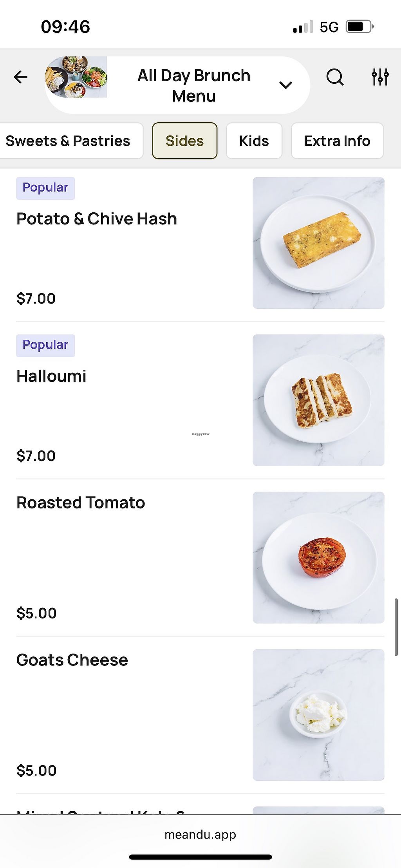
Task: Tap the Potato & Chive Hash photo
Action: tap(318, 243)
